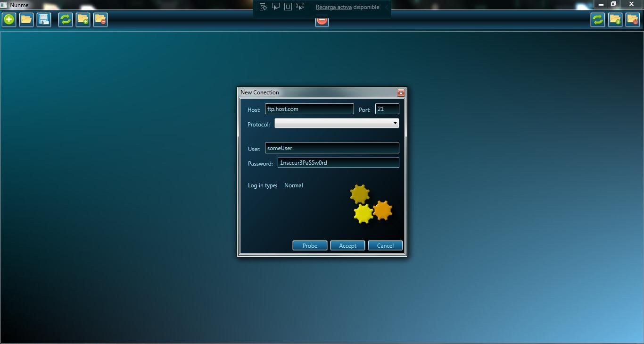Viewport: 644px width, 344px height.
Task: Click the track focused element icon in debug bar
Action: pyautogui.click(x=300, y=7)
